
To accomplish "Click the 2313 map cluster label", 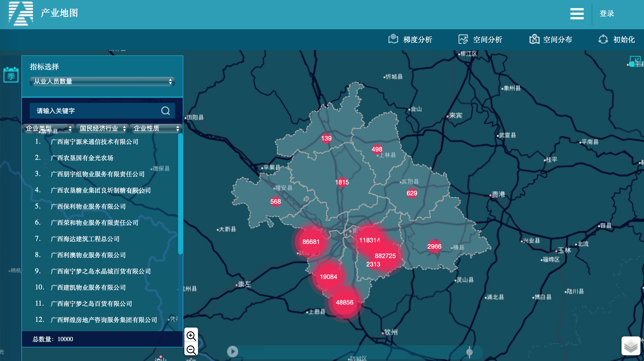I will tap(373, 264).
